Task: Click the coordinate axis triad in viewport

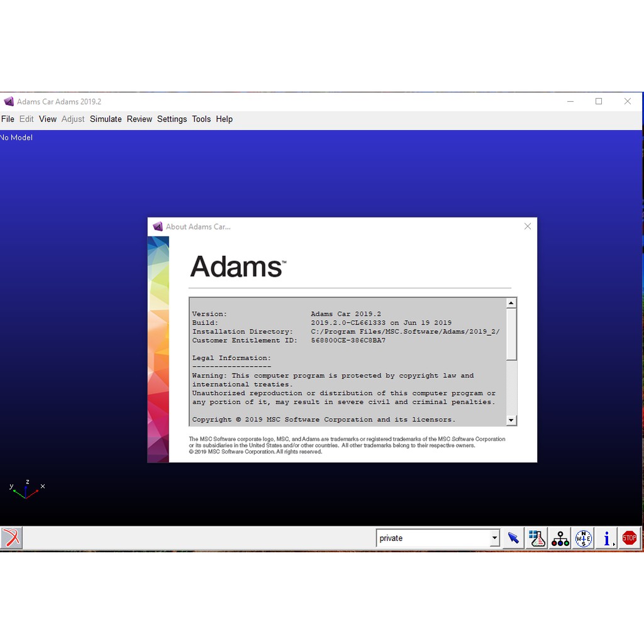Action: [x=26, y=489]
